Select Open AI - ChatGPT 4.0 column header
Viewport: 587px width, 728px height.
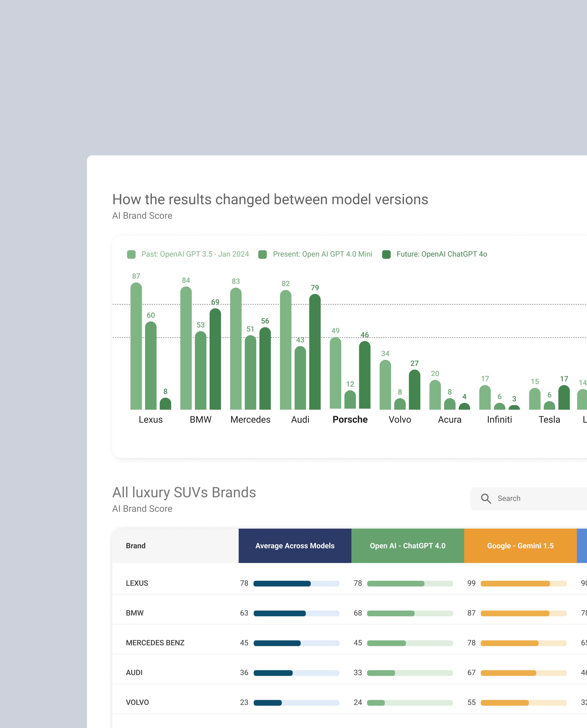(407, 546)
